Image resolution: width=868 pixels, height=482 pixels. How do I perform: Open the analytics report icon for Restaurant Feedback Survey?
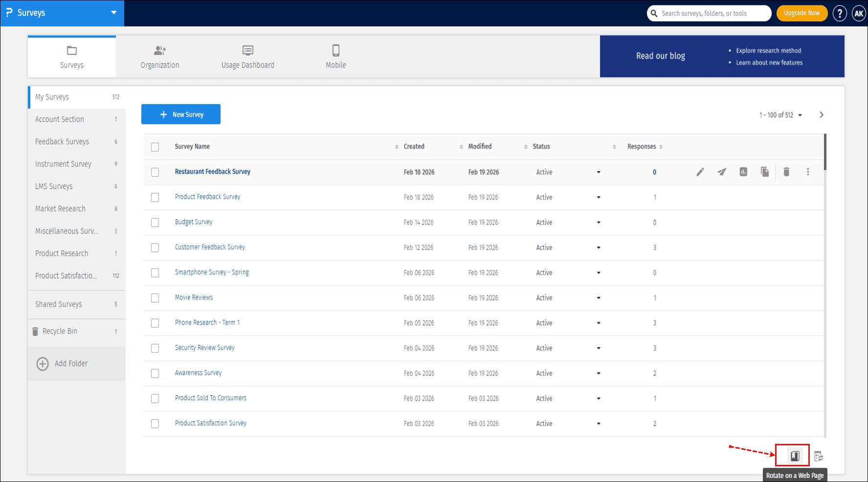pos(743,172)
